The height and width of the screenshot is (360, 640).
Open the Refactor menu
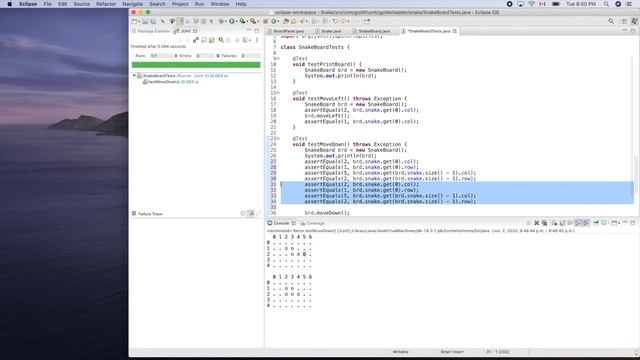(x=106, y=4)
